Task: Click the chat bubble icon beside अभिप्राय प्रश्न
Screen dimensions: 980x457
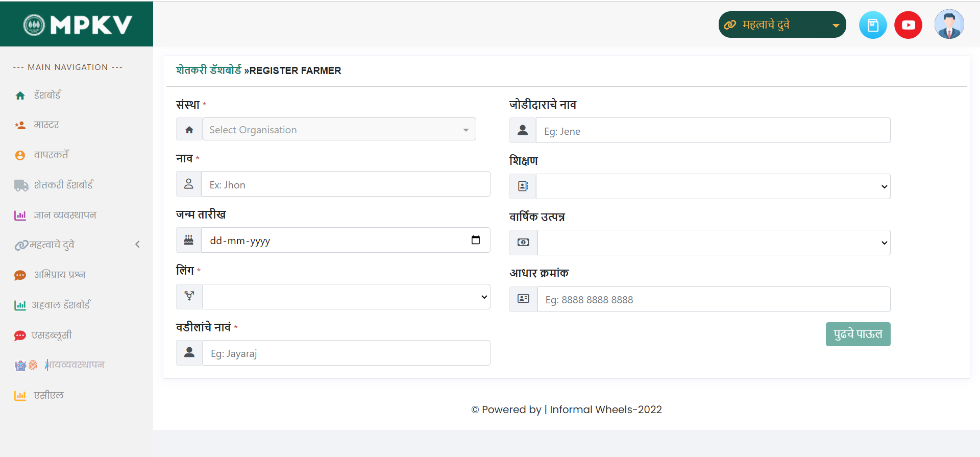Action: coord(20,276)
